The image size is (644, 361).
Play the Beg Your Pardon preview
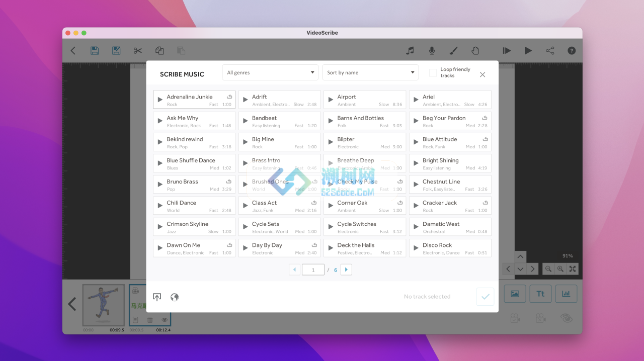pos(416,121)
